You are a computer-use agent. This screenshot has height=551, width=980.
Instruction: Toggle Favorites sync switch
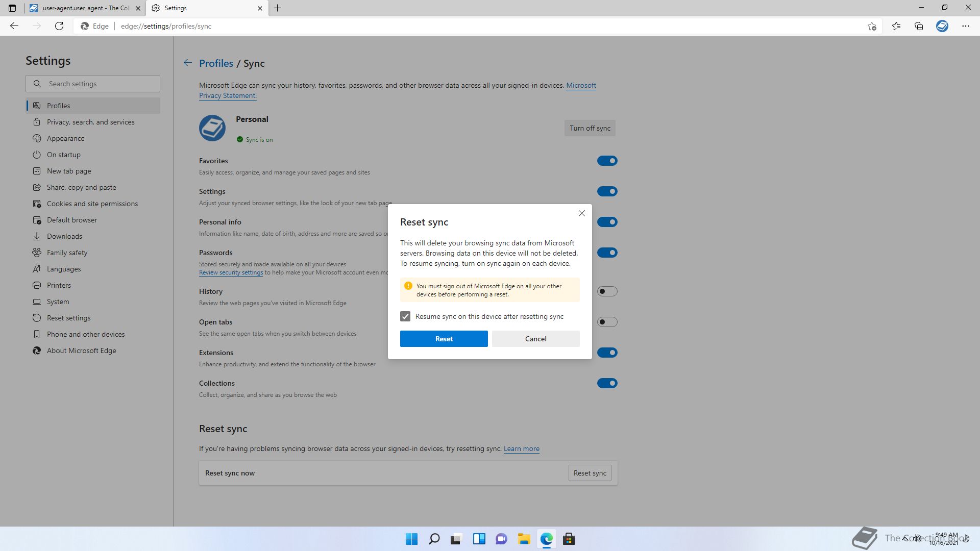[607, 161]
